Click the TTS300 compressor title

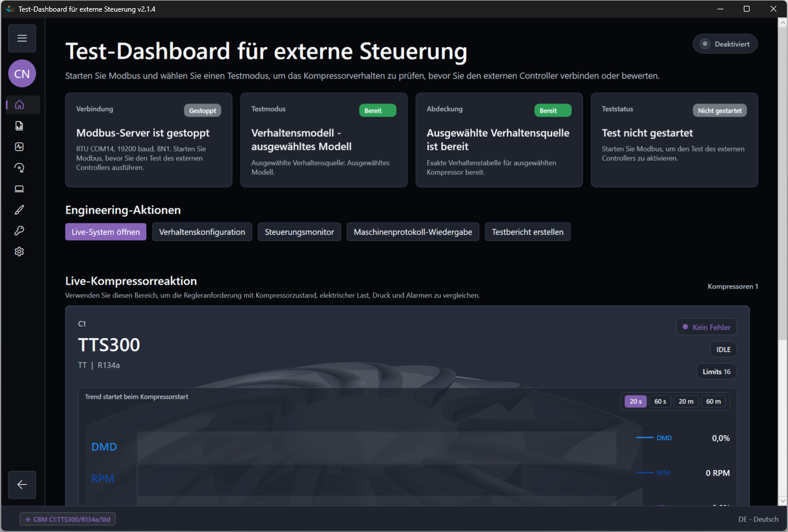pos(109,345)
